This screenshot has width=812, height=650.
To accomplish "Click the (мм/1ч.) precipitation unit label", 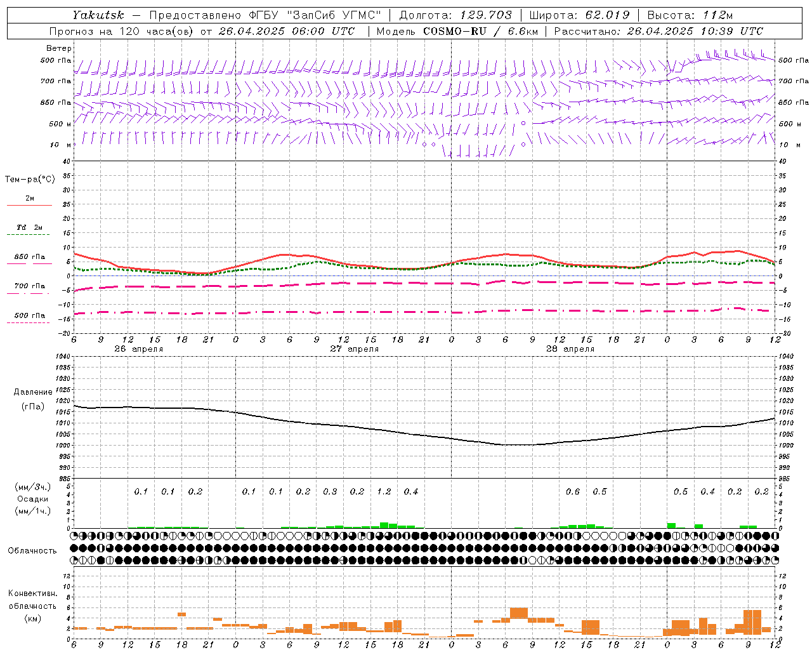I will pos(32,511).
